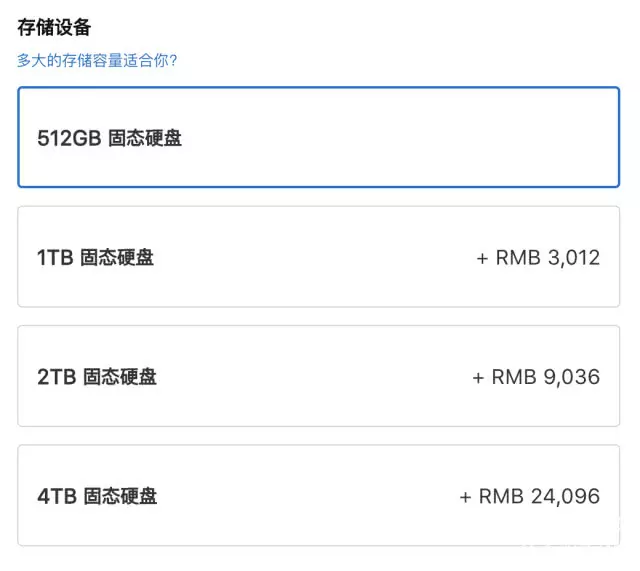Select the 512GB 固态硬盘 storage option
The width and height of the screenshot is (640, 571).
pos(318,137)
